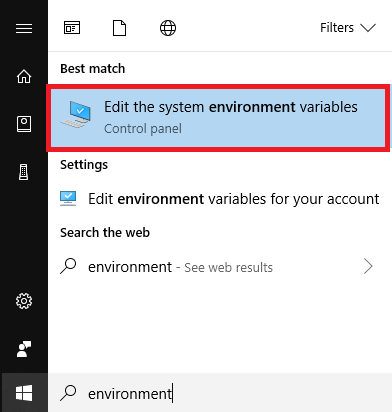
Task: Filter results by Documents icon
Action: pos(119,28)
